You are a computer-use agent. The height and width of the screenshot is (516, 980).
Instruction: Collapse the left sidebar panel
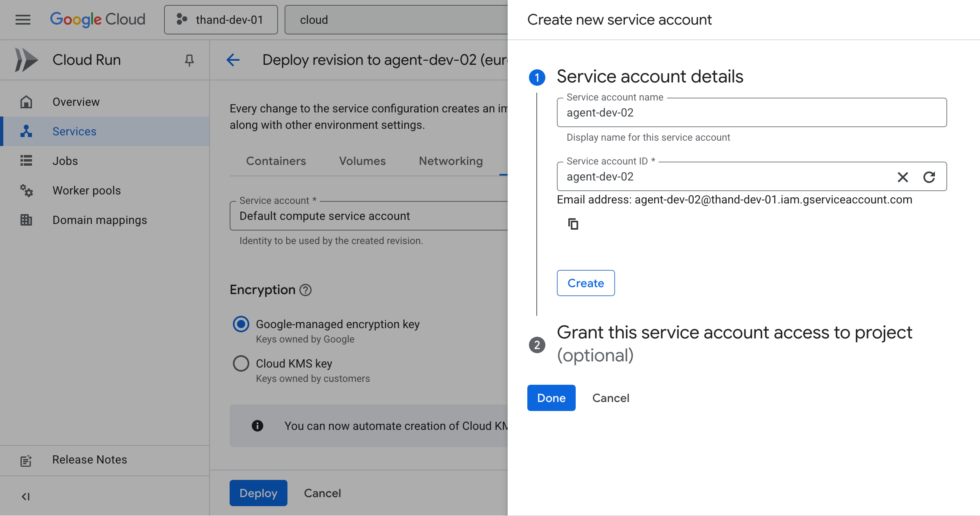(25, 496)
